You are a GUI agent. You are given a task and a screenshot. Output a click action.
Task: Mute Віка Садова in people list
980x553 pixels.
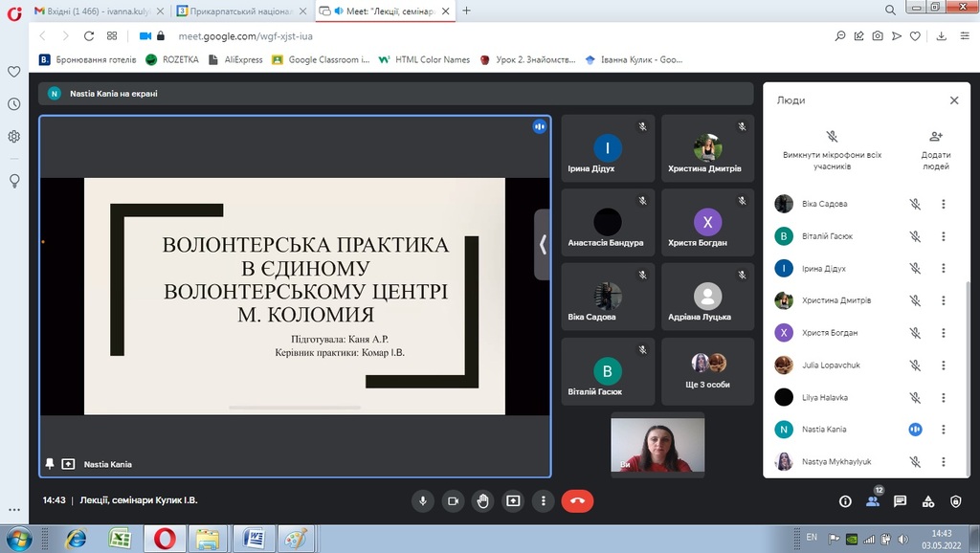915,204
